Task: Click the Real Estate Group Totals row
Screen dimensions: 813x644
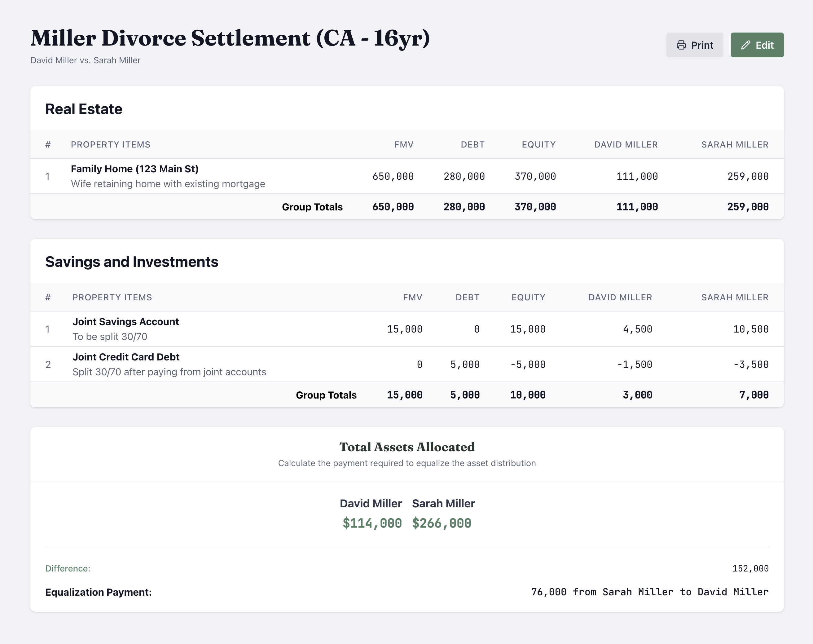Action: [407, 207]
